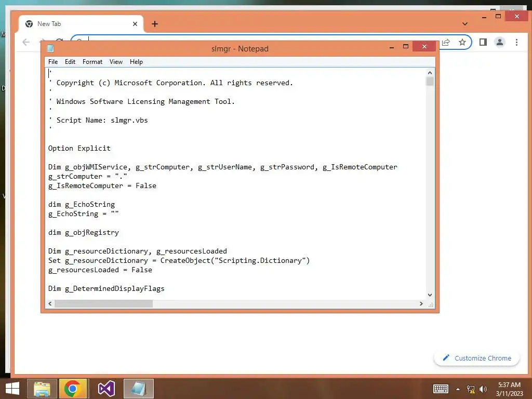Image resolution: width=532 pixels, height=399 pixels.
Task: Show hidden tray icons arrow
Action: click(x=458, y=389)
